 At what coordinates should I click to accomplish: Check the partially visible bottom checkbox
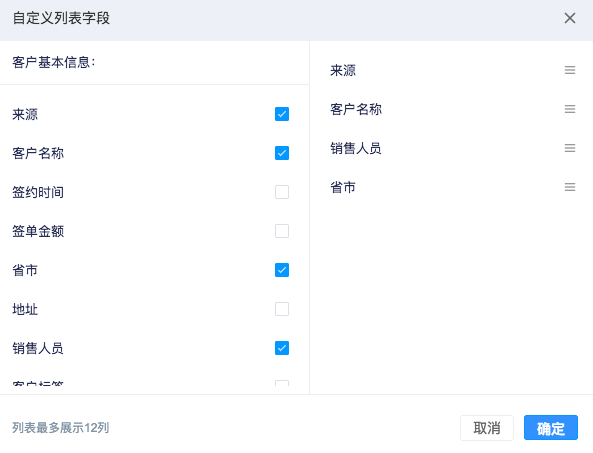[282, 383]
